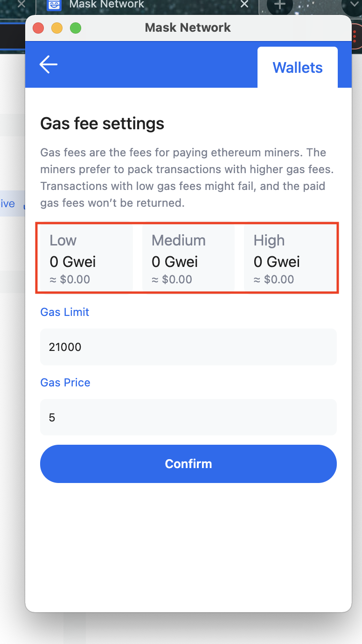Select the Low gas fee option
The image size is (362, 644).
86,259
